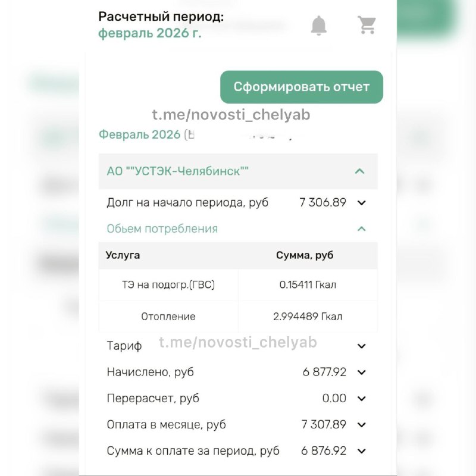Open notifications bell icon
This screenshot has width=476, height=476.
tap(319, 25)
